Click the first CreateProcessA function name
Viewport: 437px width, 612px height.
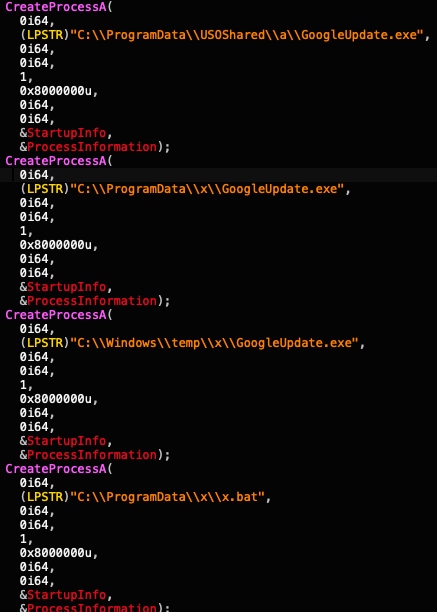tap(56, 7)
